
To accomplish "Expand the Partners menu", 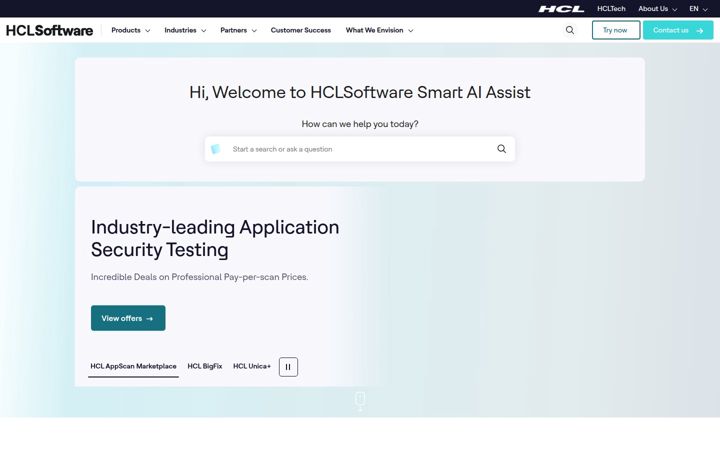I will 238,30.
